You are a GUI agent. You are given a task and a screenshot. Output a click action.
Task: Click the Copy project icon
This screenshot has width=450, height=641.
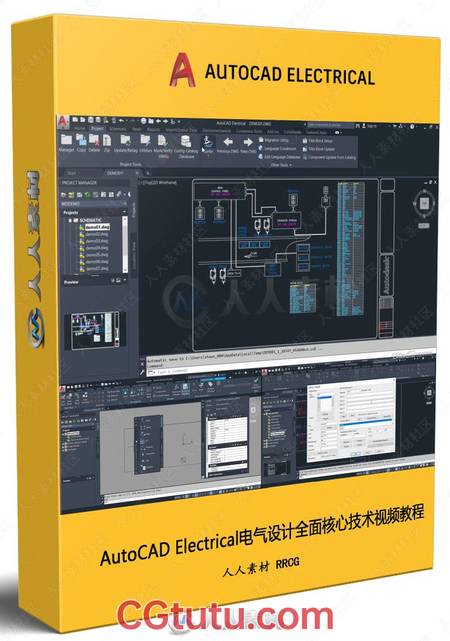coord(81,140)
